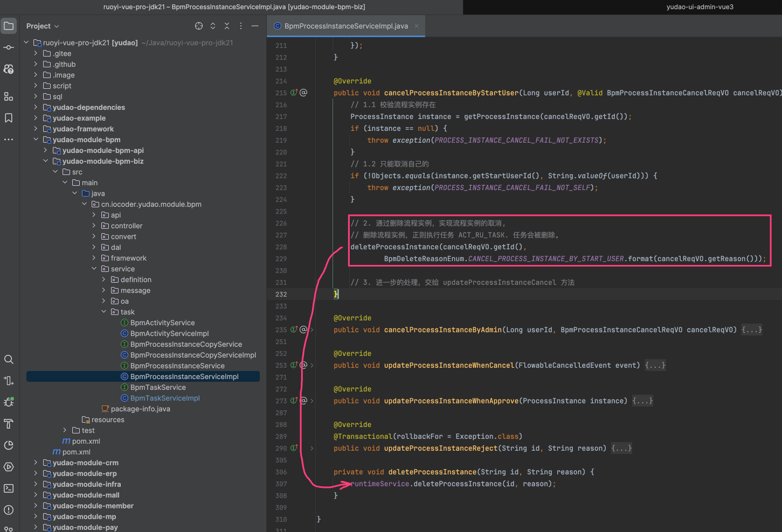
Task: Expand the yudao-module-crm folder
Action: point(36,463)
